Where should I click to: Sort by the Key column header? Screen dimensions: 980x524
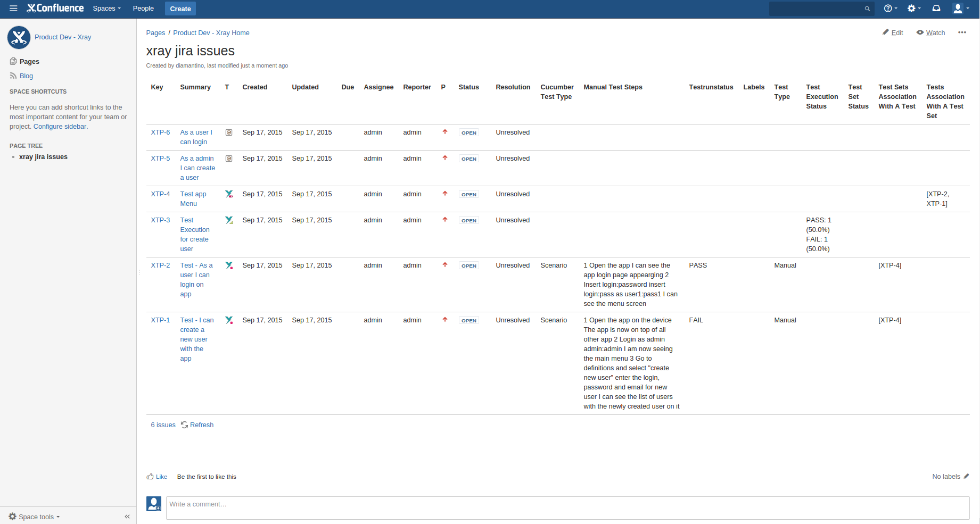(x=157, y=87)
